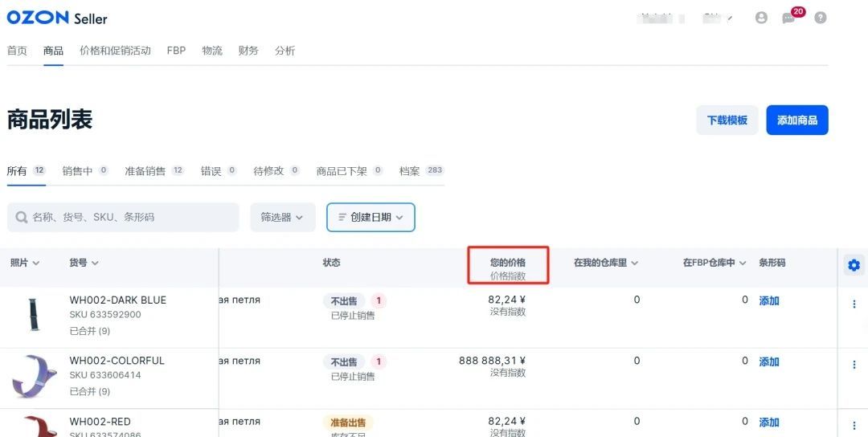Expand the 货号 column header dropdown
The height and width of the screenshot is (437, 868).
tap(84, 263)
